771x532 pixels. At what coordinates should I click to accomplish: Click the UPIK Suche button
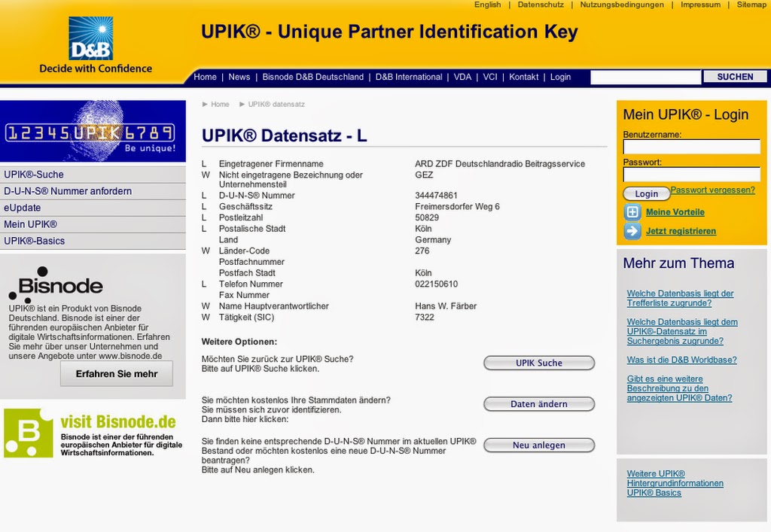coord(539,363)
